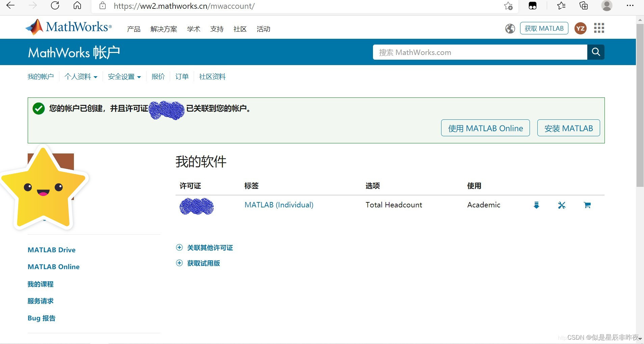Open MATLAB (Individual) license link

tap(279, 205)
